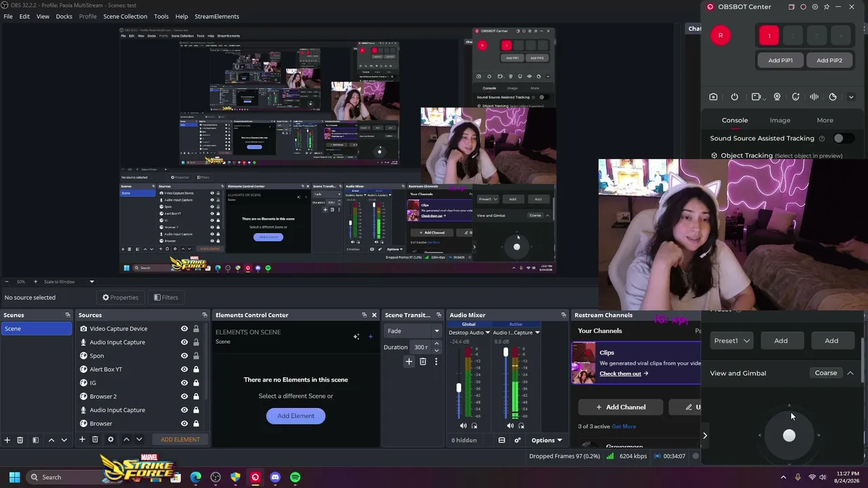Toggle Audio Mixer layout icon

pos(502,441)
